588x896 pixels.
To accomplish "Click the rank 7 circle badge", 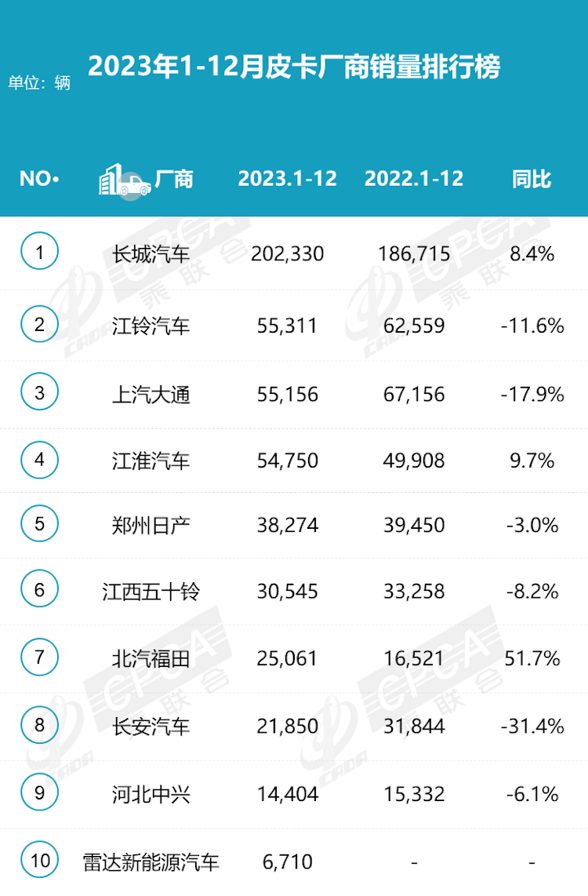I will coord(39,657).
